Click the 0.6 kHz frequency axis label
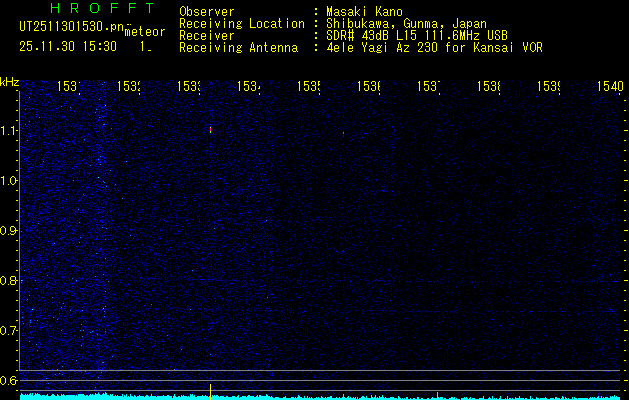The width and height of the screenshot is (629, 400). coord(9,380)
